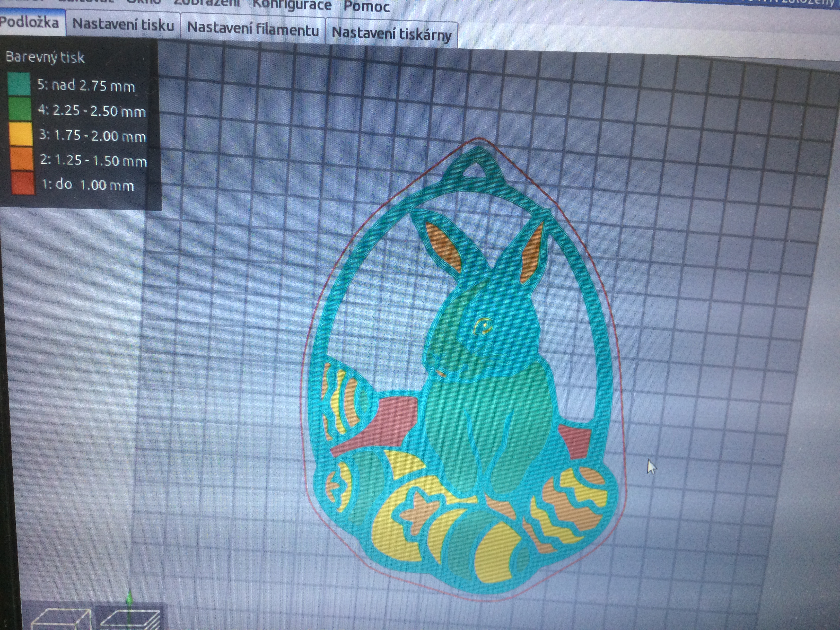Click the orange swatch for layer 2
840x630 pixels.
point(22,158)
